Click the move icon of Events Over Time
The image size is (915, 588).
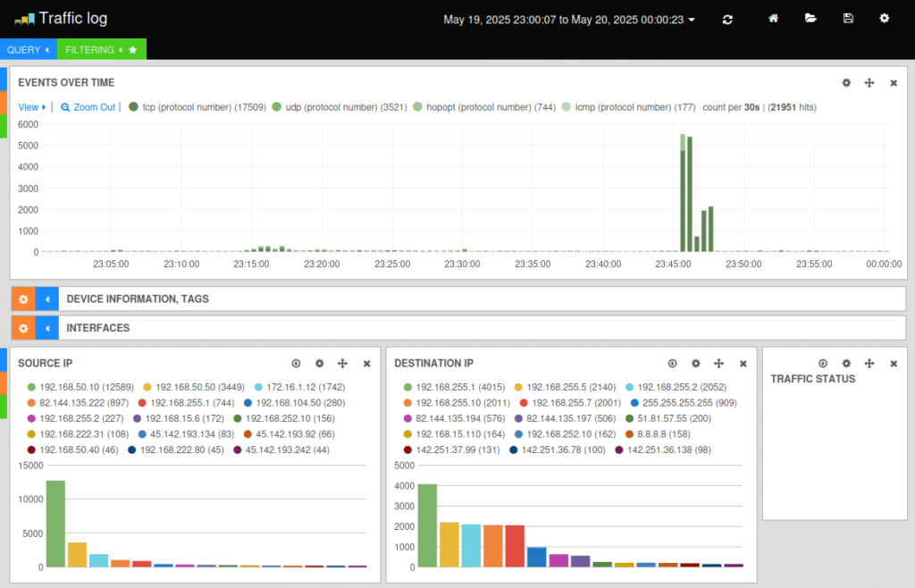coord(869,83)
